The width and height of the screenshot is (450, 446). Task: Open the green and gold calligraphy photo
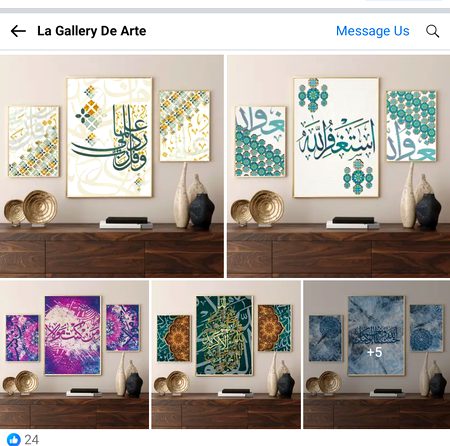pyautogui.click(x=226, y=354)
